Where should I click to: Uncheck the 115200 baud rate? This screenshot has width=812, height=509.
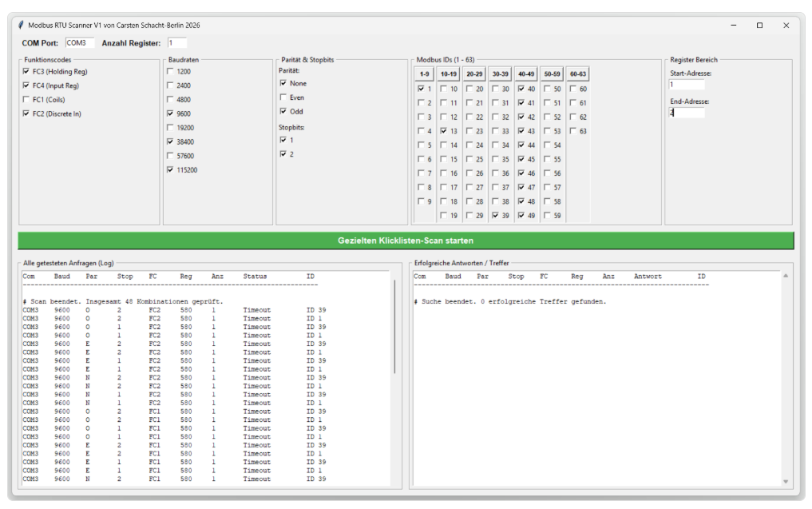click(170, 169)
